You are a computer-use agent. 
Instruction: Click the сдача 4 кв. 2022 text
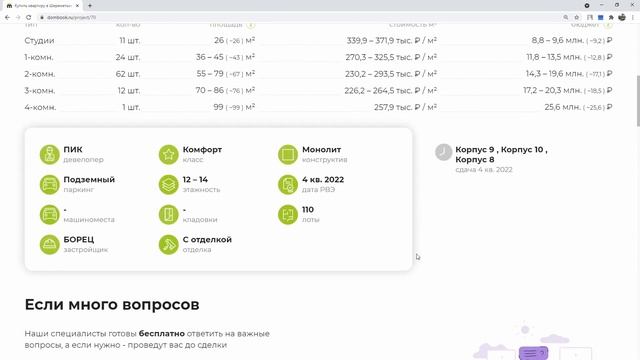pos(484,169)
